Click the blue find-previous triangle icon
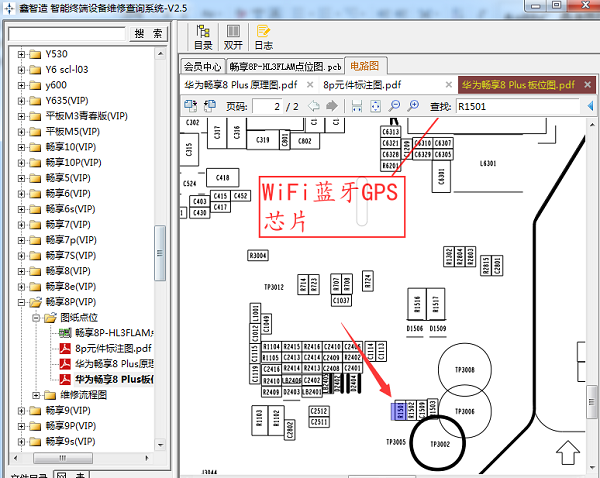 590,106
